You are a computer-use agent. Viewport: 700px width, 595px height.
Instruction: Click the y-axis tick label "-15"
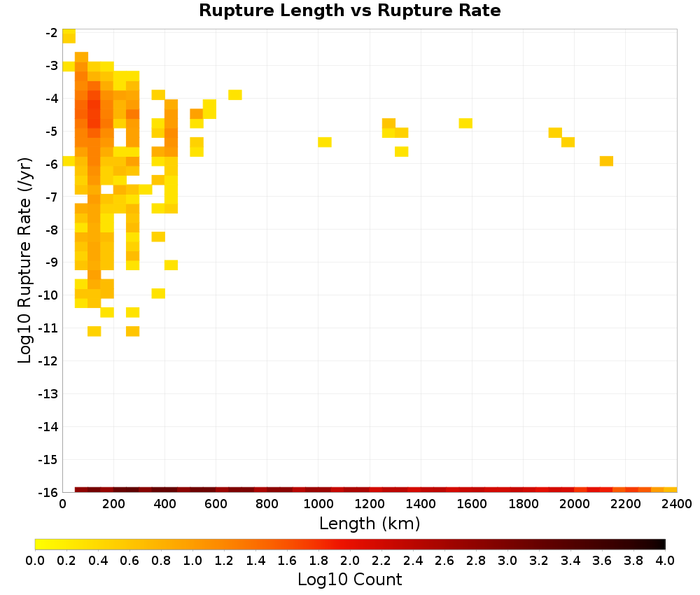[x=48, y=459]
